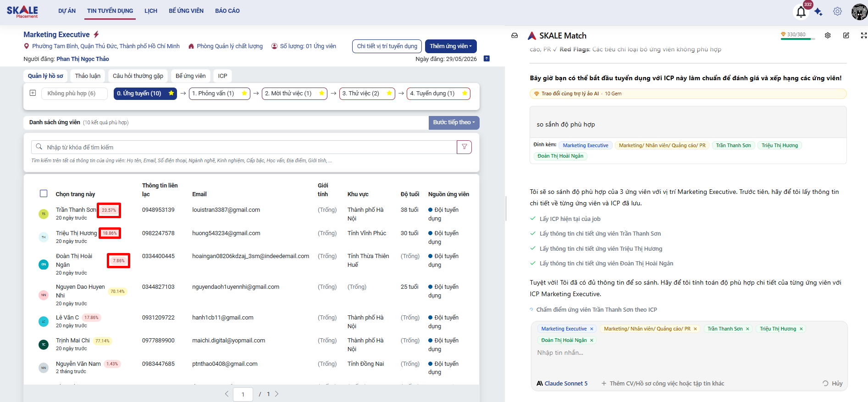Image resolution: width=868 pixels, height=402 pixels.
Task: Click the search magnifier icon
Action: pos(39,147)
